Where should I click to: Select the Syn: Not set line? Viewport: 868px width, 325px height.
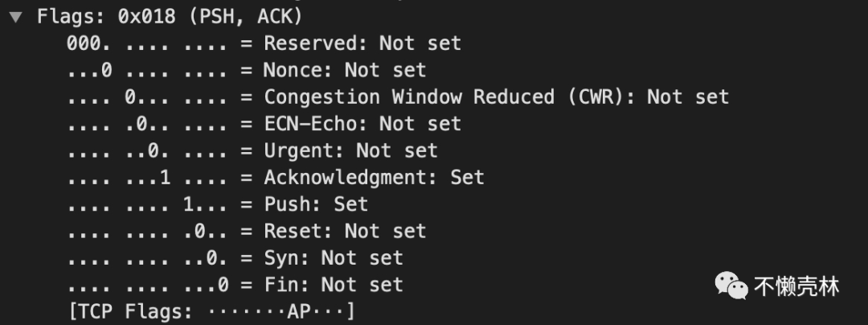coord(235,258)
